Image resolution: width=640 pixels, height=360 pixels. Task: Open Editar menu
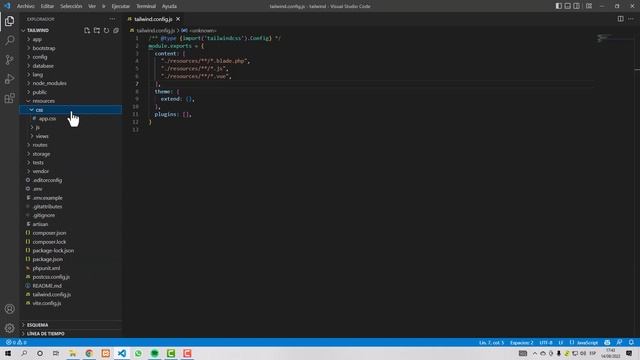47,6
